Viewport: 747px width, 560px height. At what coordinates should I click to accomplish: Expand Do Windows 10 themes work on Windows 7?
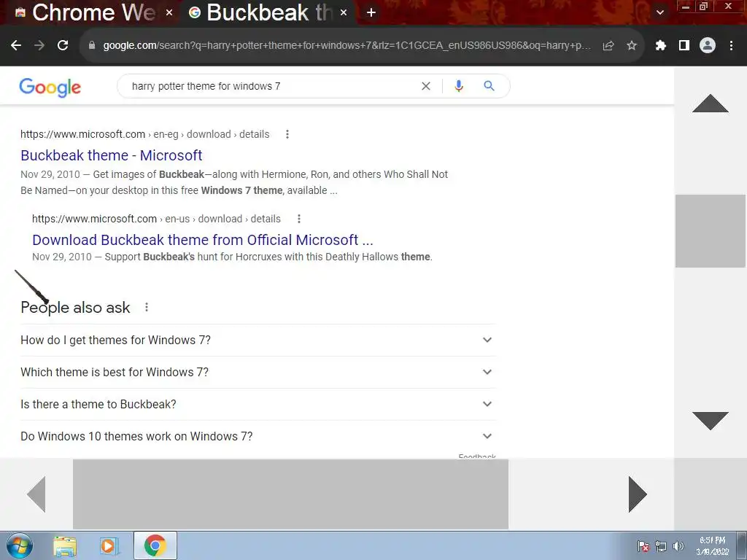(258, 436)
